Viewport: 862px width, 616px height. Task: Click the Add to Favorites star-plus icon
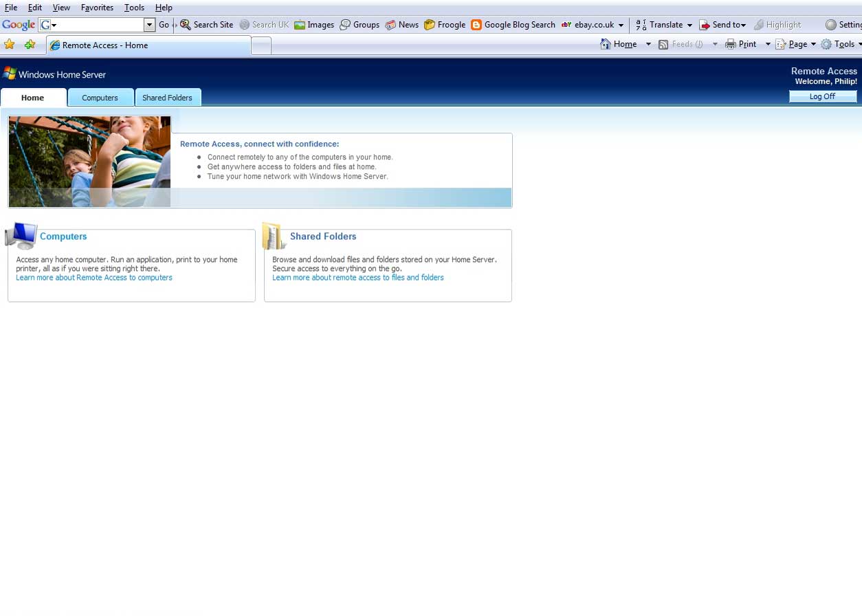(30, 45)
